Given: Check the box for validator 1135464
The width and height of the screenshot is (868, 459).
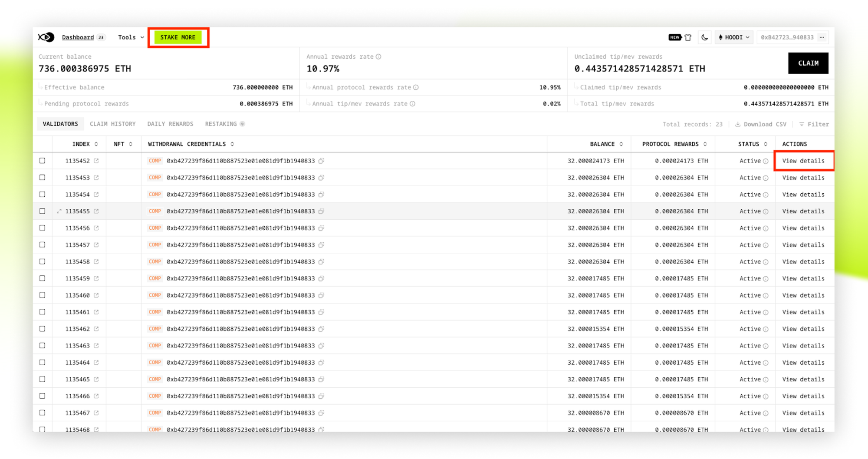Looking at the screenshot, I should point(42,362).
